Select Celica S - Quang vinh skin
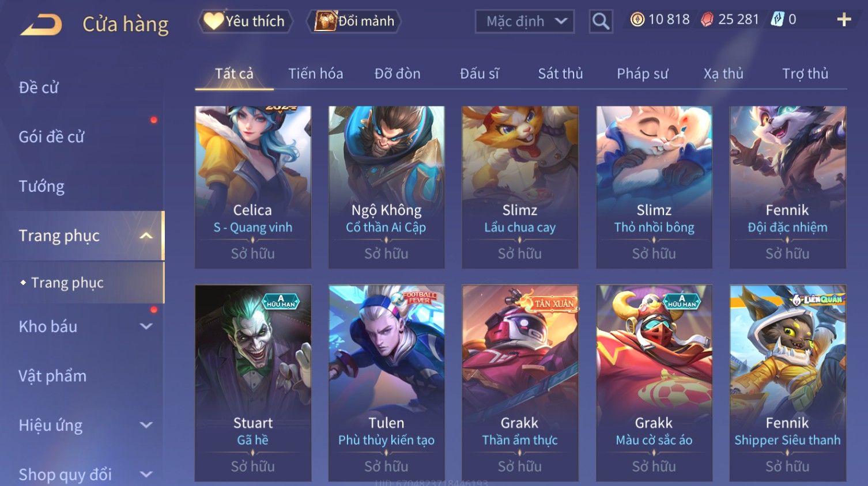This screenshot has height=486, width=868. tap(253, 187)
